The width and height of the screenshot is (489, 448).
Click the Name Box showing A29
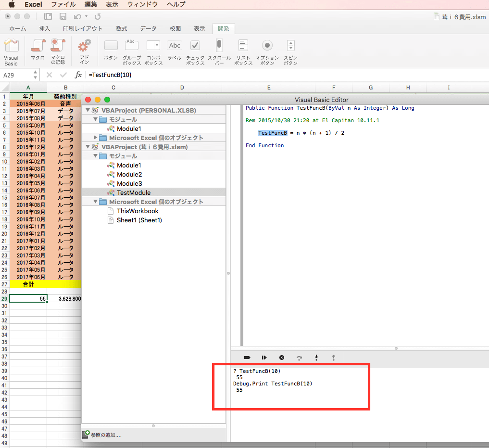coord(17,75)
